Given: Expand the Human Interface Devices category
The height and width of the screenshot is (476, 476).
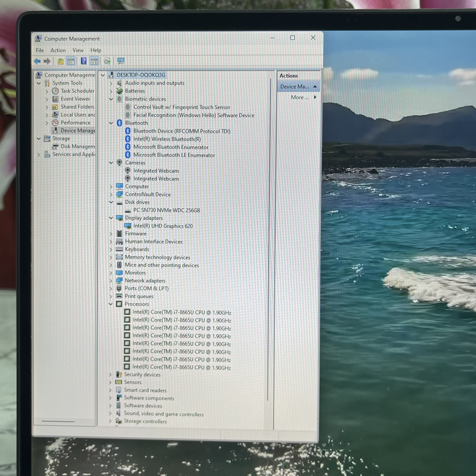Looking at the screenshot, I should point(111,242).
